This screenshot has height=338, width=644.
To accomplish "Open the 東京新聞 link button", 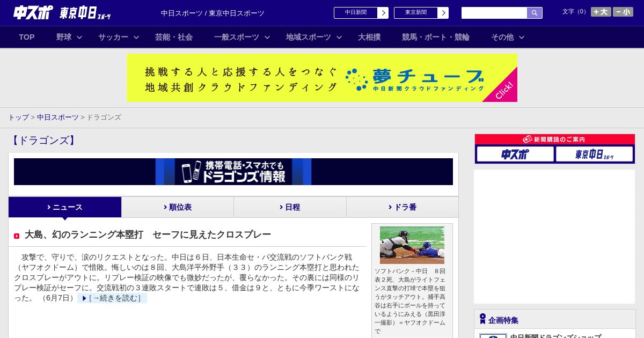I will coord(416,13).
